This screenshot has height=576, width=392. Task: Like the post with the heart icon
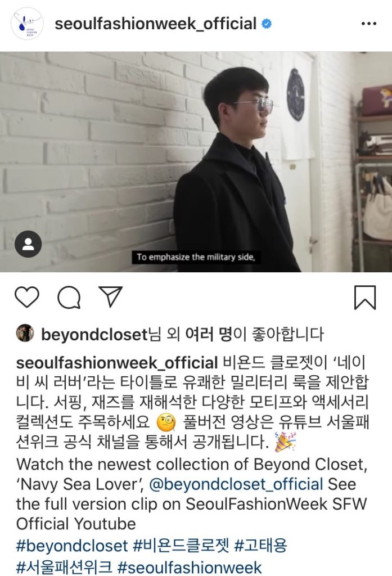click(27, 297)
